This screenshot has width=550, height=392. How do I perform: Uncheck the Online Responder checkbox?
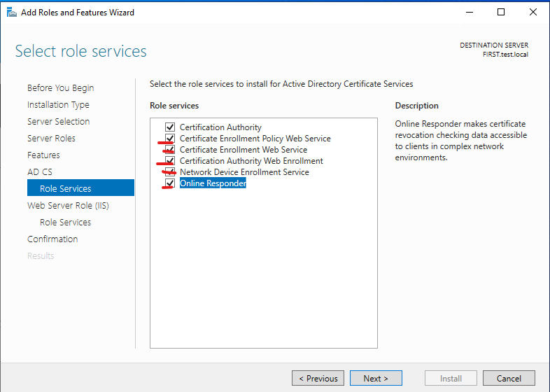170,183
